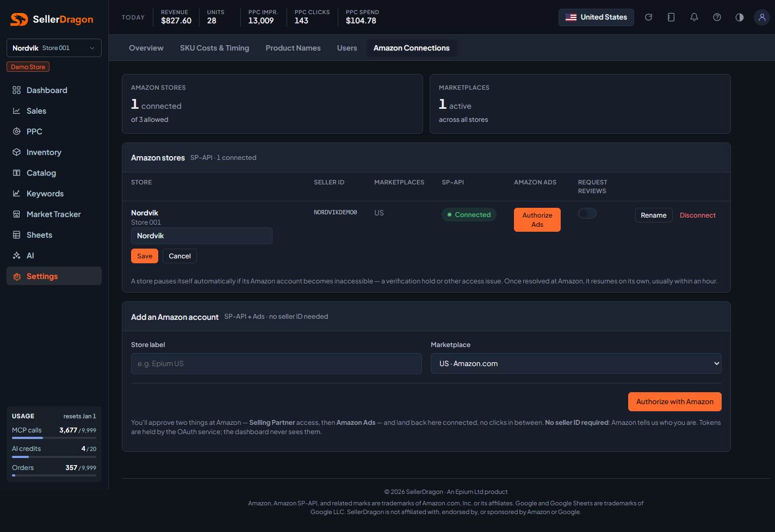
Task: Switch to the Product Names tab
Action: coord(293,48)
